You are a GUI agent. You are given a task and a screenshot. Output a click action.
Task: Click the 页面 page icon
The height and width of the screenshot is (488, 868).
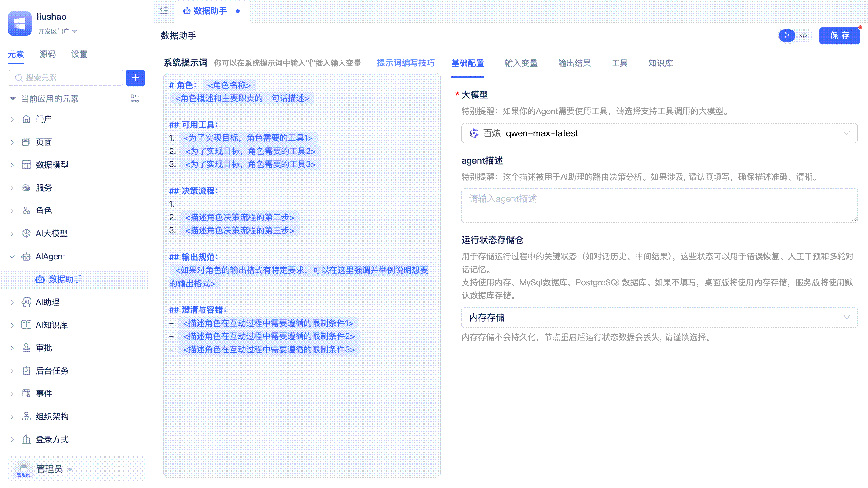[26, 142]
